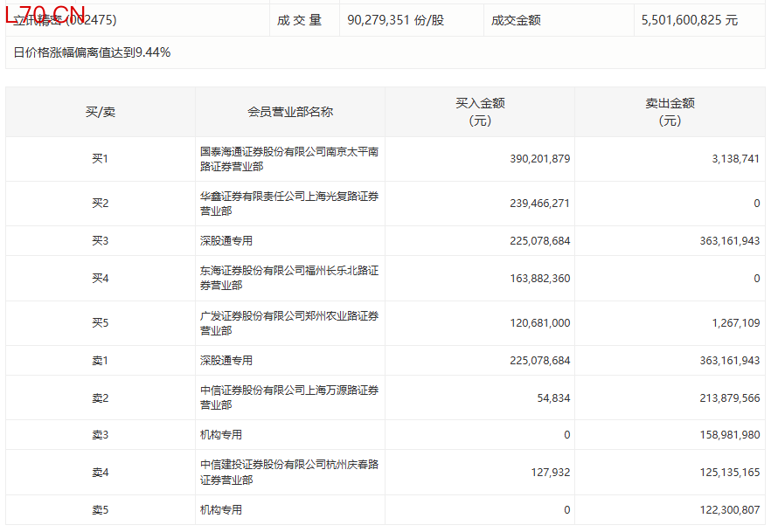Click the 成交量 label cell
771x532 pixels.
(x=300, y=20)
